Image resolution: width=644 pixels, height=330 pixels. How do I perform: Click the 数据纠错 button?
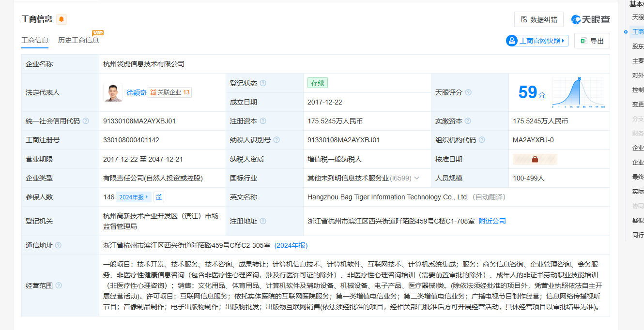538,19
